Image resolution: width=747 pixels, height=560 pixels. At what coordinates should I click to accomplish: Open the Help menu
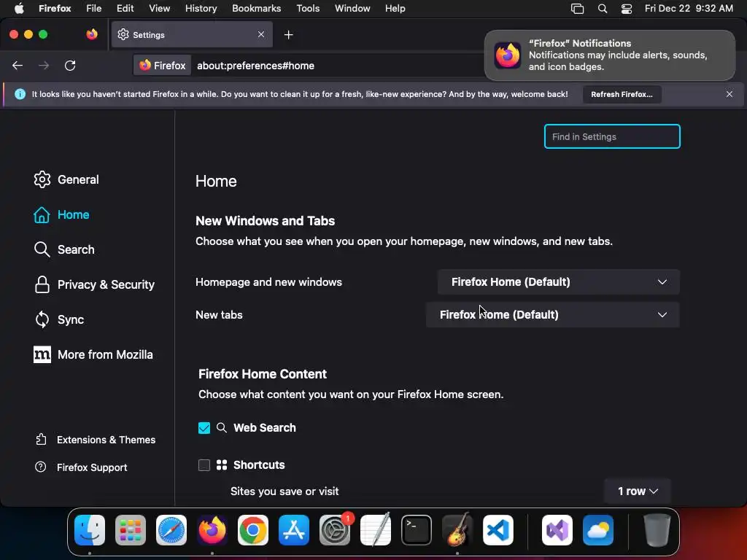click(x=395, y=9)
